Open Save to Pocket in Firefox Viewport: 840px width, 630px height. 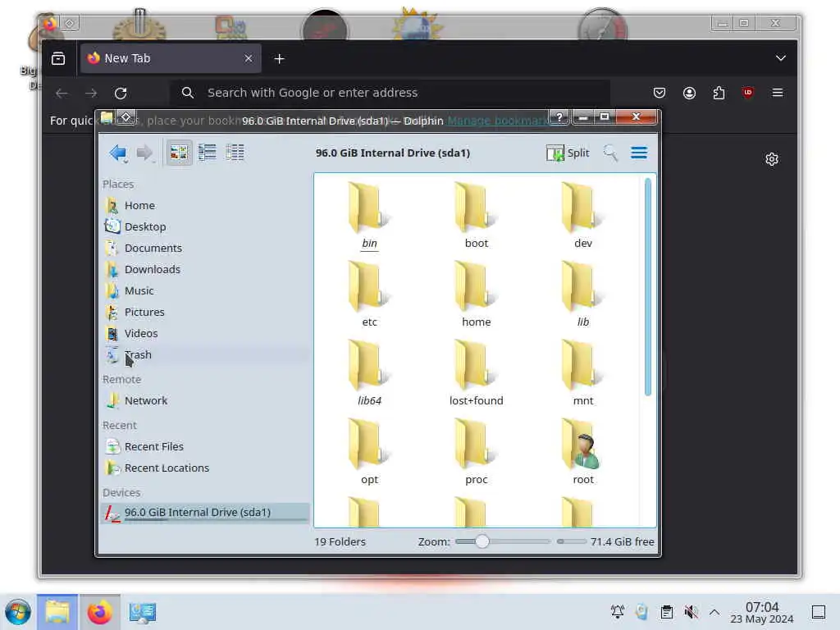660,94
